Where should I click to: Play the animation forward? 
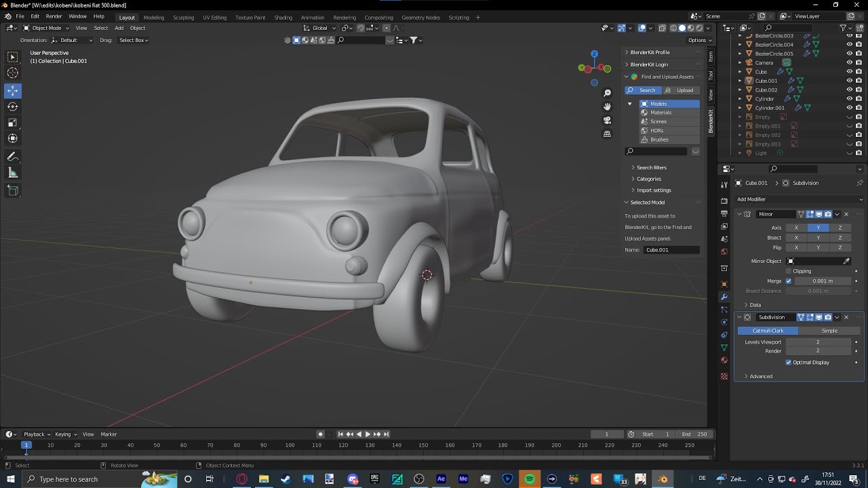pyautogui.click(x=368, y=434)
